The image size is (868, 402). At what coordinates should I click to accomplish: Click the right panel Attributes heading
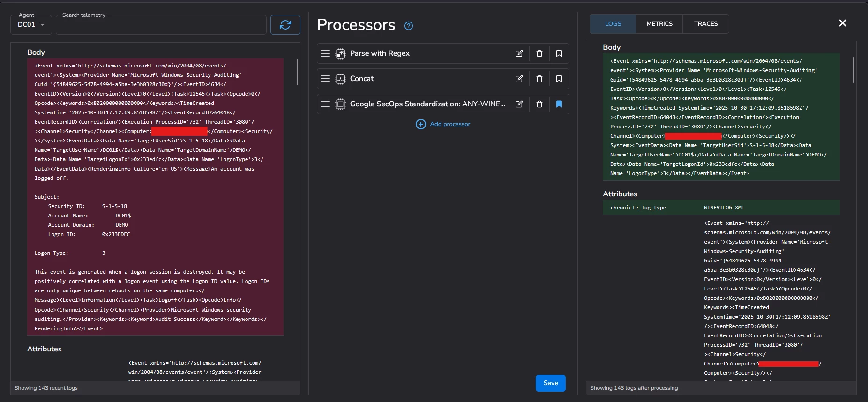[620, 194]
